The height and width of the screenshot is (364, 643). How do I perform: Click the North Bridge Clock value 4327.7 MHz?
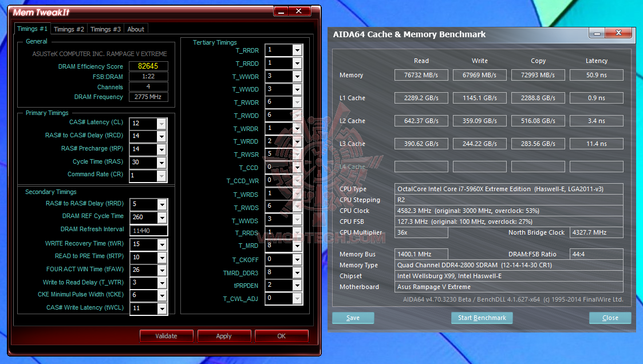(x=596, y=232)
